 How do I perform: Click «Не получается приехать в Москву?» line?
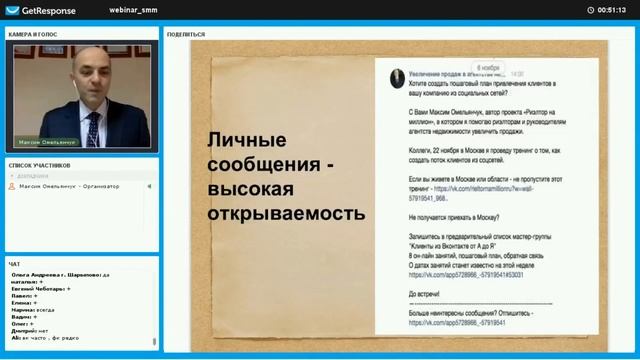pos(454,218)
